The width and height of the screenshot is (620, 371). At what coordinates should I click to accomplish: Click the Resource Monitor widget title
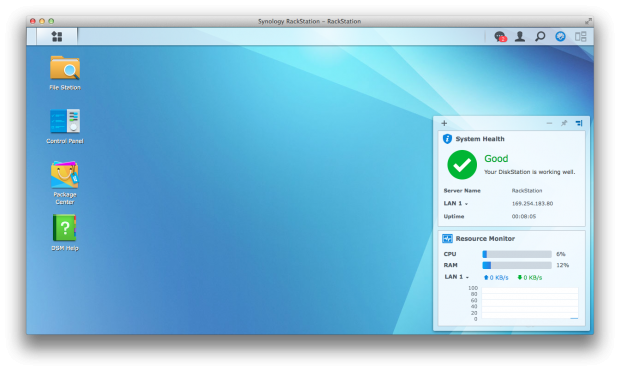point(485,238)
